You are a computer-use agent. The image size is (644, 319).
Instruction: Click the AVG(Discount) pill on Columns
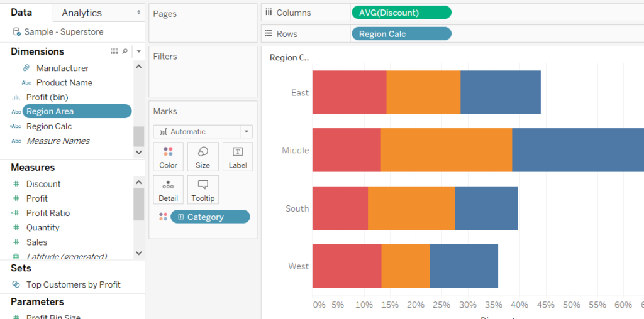pyautogui.click(x=401, y=13)
